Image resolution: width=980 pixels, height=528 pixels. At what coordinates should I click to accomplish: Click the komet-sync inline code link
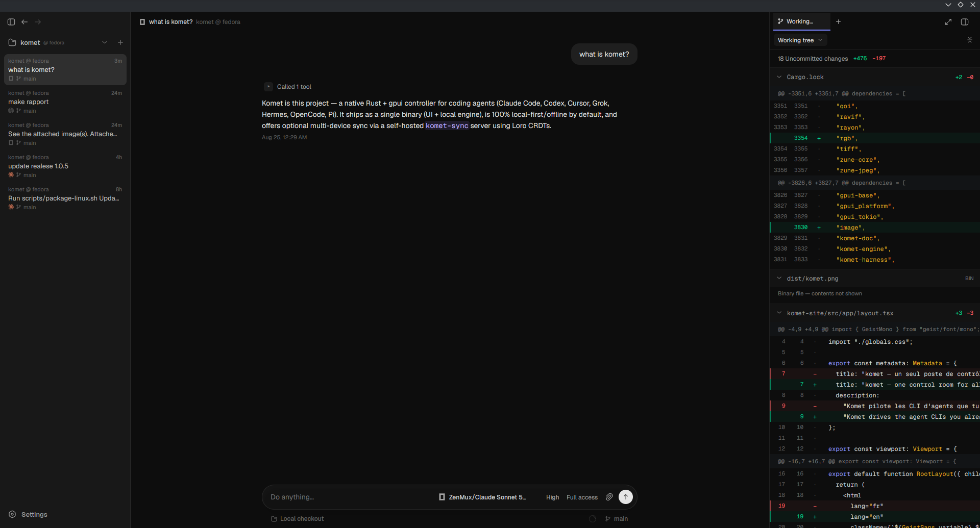coord(447,125)
